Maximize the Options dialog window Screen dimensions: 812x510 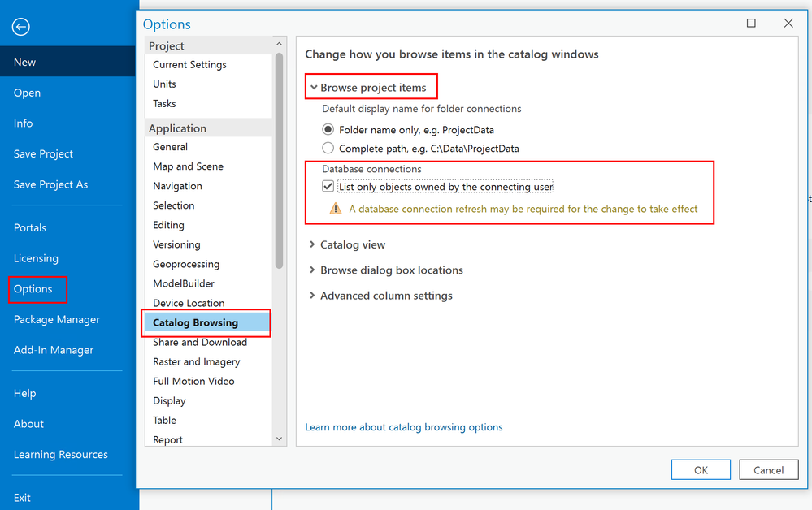(x=751, y=24)
